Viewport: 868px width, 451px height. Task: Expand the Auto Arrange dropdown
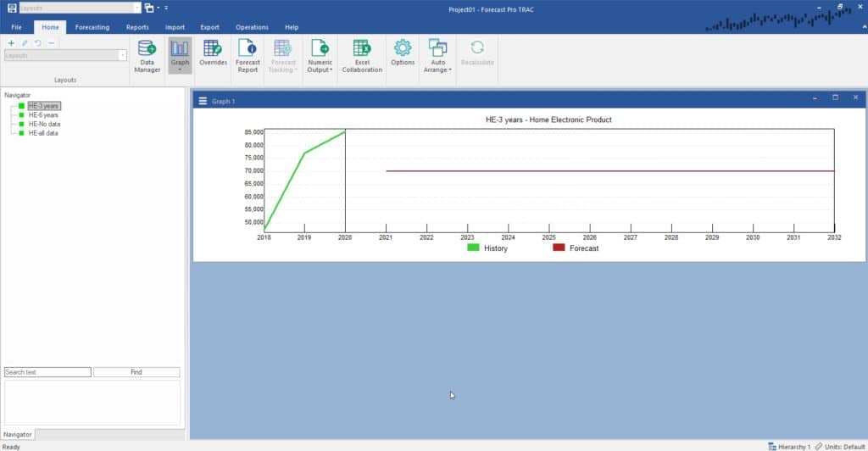(x=437, y=70)
